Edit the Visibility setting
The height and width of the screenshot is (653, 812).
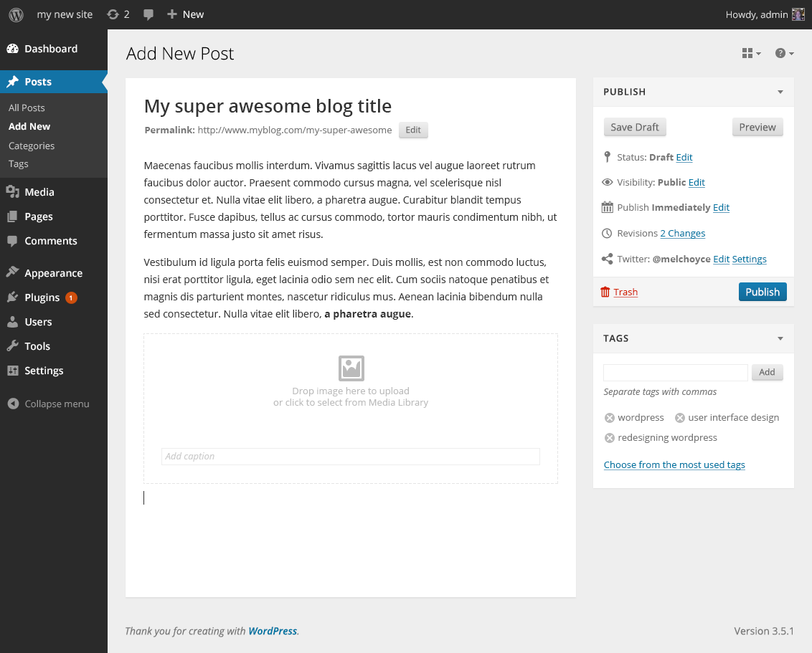697,182
